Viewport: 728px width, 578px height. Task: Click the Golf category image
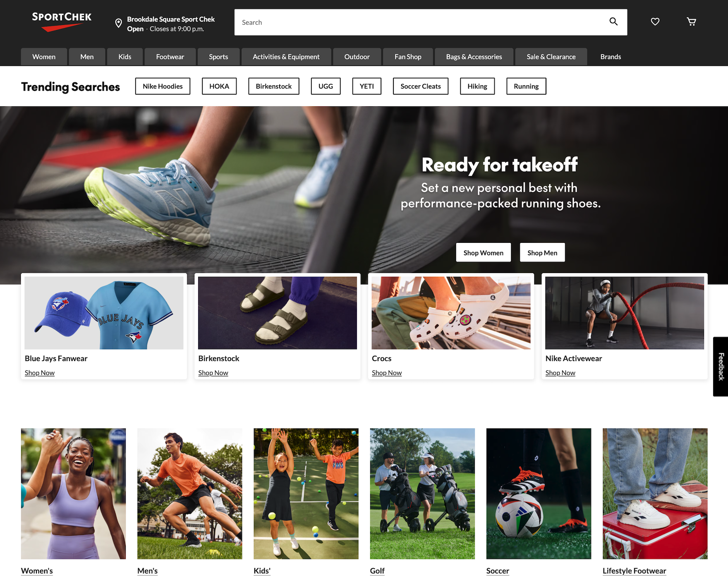[422, 493]
